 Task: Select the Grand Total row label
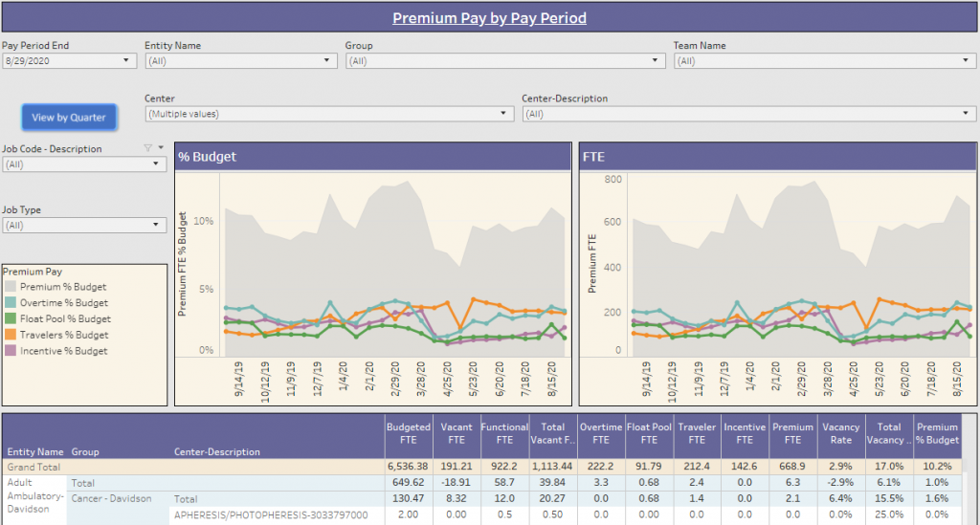pos(33,468)
